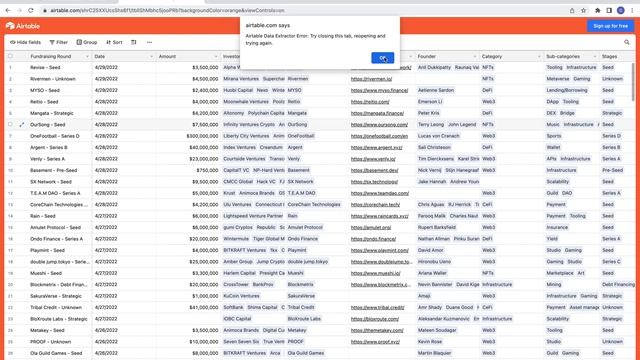Open the Group options
Screen dimensions: 640x360
87,42
